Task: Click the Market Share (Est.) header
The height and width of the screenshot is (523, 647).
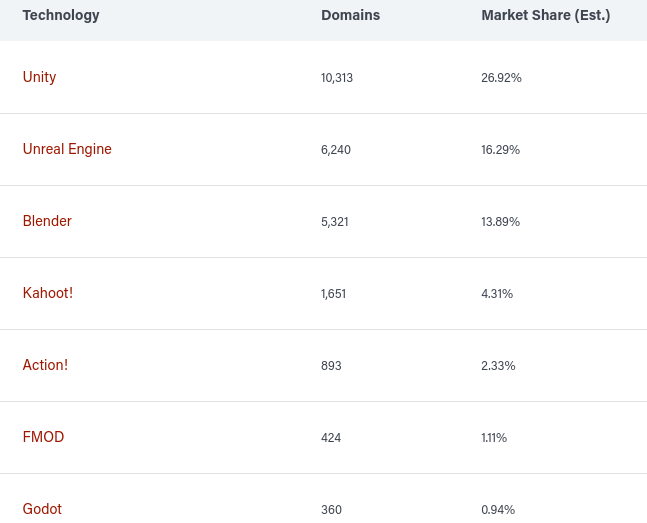Action: [545, 15]
